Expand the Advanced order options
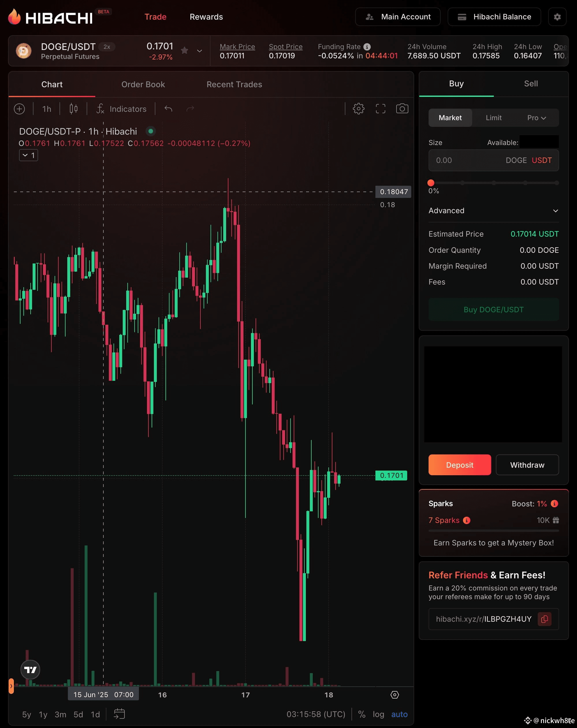The image size is (577, 728). [x=494, y=210]
